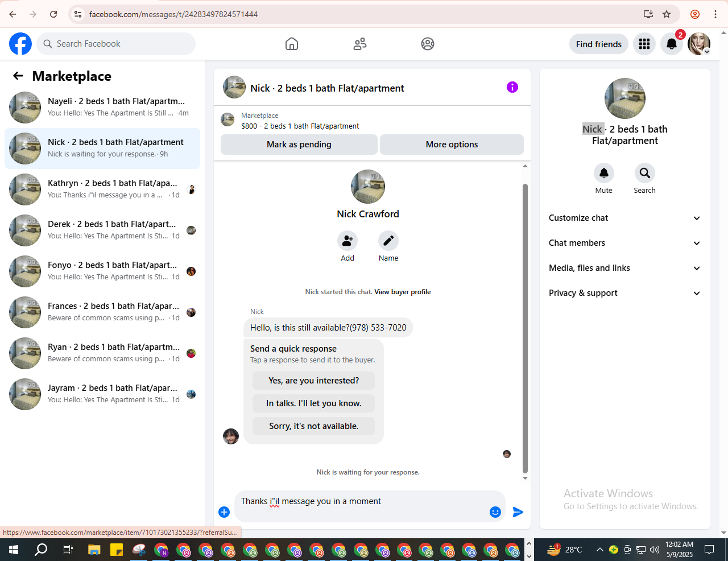The width and height of the screenshot is (728, 561).
Task: Click Nick's avatar beside the quick responses
Action: pyautogui.click(x=231, y=436)
